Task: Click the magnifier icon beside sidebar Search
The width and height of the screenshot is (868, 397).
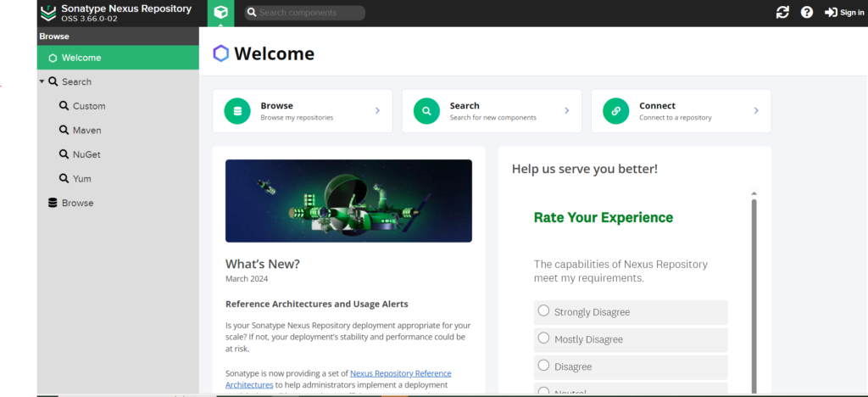Action: click(x=53, y=81)
